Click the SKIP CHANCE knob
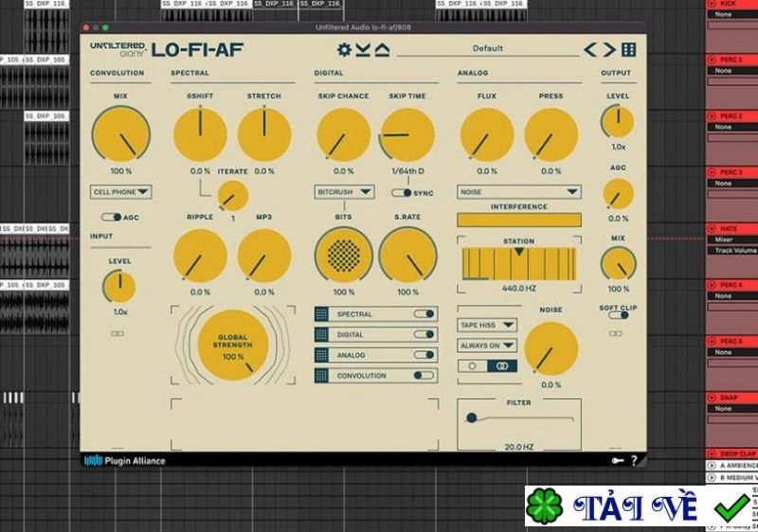The height and width of the screenshot is (532, 758). point(344,134)
